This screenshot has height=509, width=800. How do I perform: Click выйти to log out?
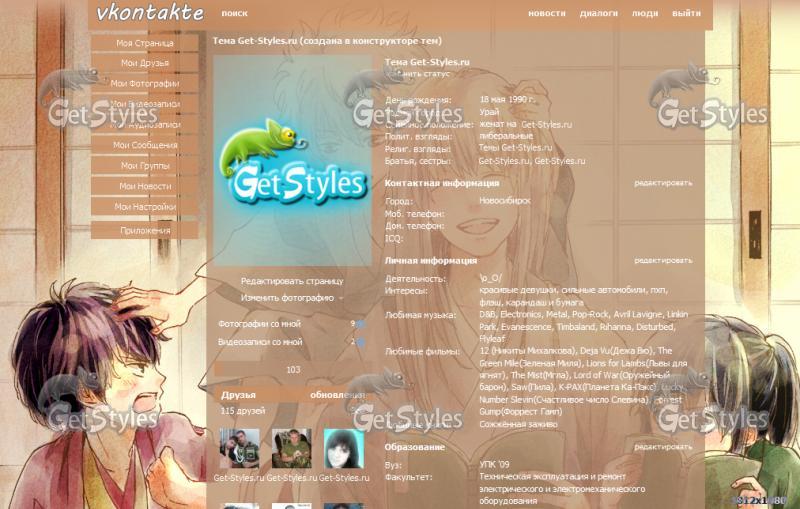click(686, 13)
